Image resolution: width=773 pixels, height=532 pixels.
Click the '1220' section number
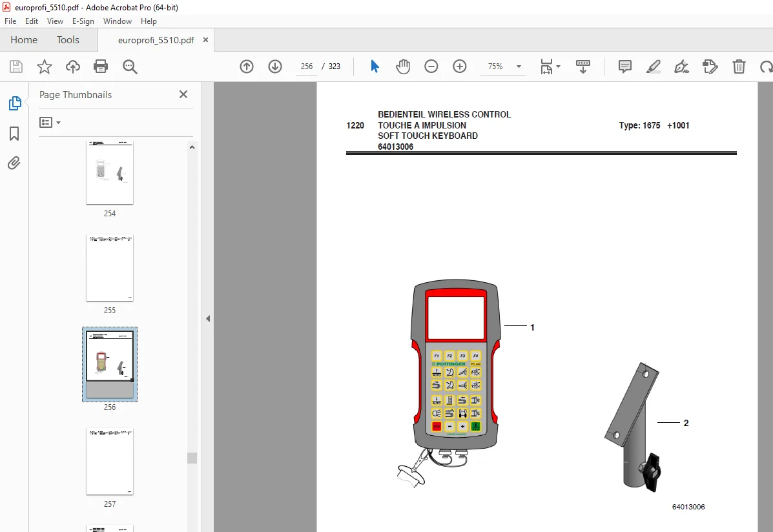point(355,126)
